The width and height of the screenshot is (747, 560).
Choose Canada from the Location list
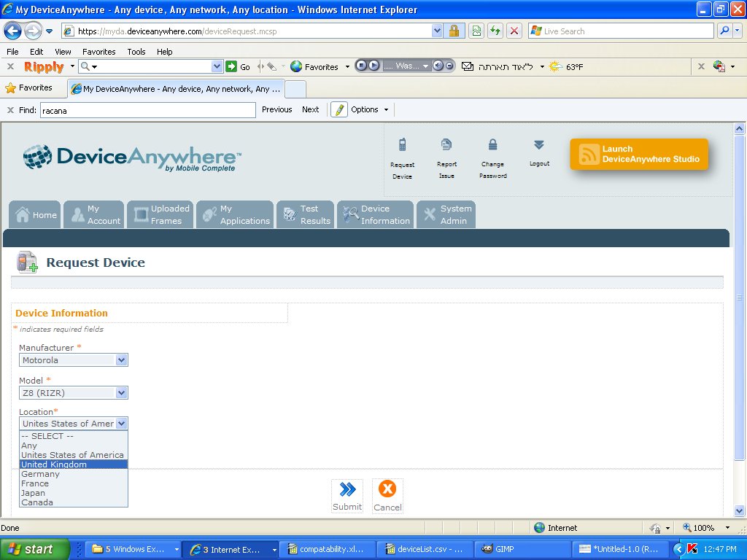point(74,502)
